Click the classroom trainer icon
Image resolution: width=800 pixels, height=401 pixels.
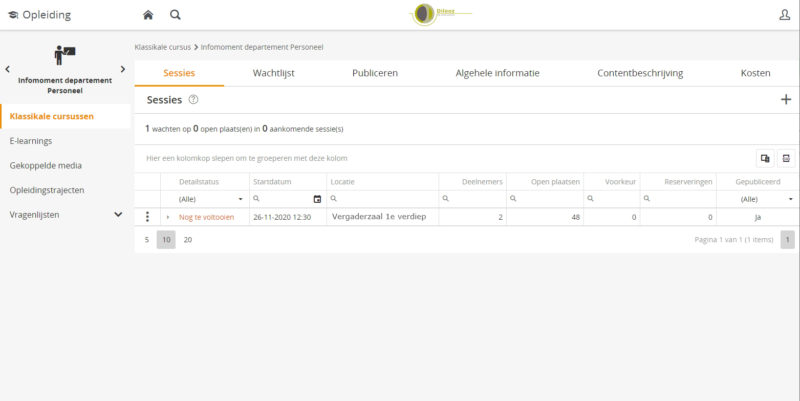point(65,55)
